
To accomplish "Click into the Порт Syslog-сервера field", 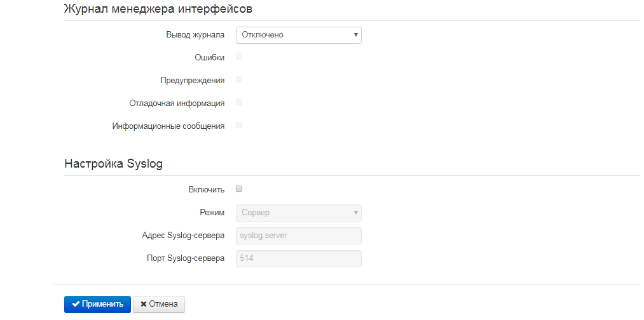I will click(298, 258).
